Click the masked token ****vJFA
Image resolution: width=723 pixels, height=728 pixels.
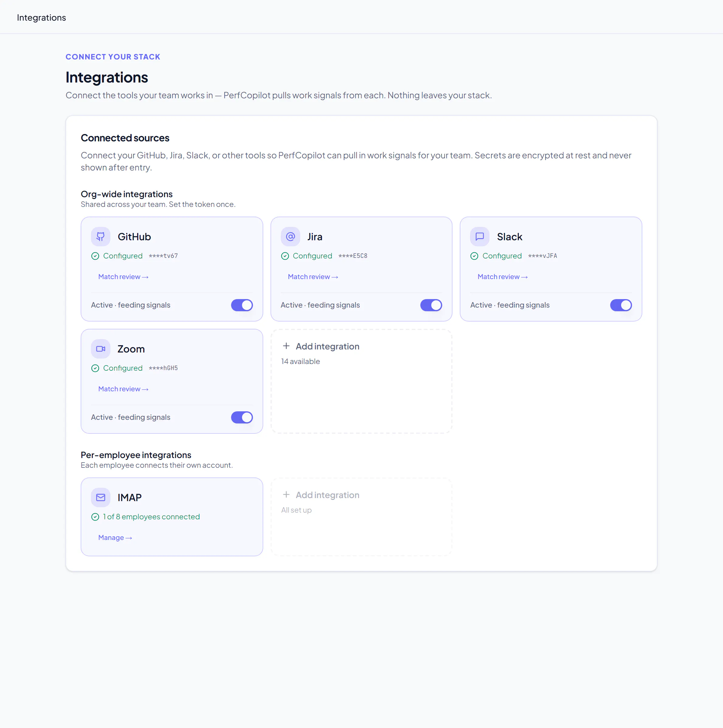(x=543, y=256)
